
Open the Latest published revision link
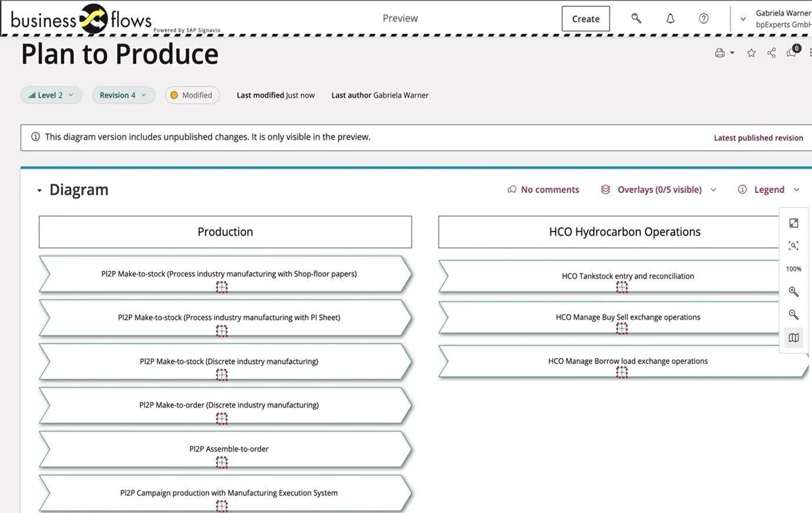coord(758,137)
